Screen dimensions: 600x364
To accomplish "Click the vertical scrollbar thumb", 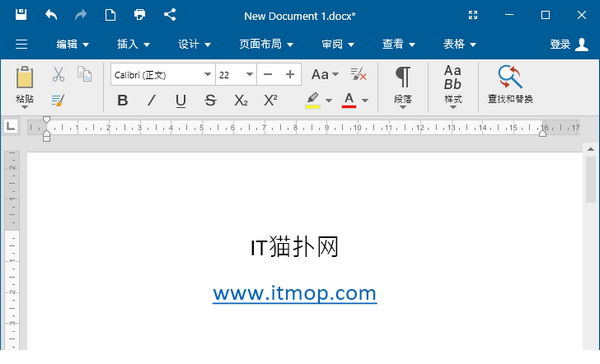I will tap(591, 180).
